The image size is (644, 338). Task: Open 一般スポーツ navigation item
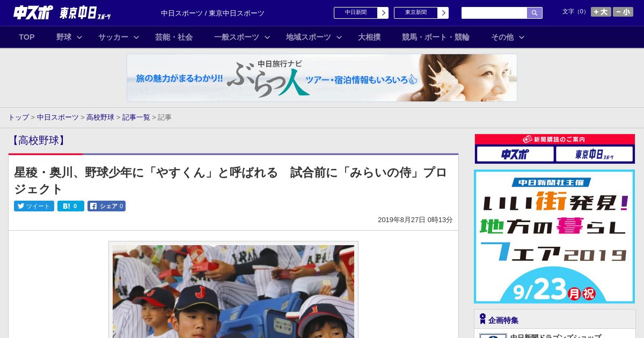point(237,37)
